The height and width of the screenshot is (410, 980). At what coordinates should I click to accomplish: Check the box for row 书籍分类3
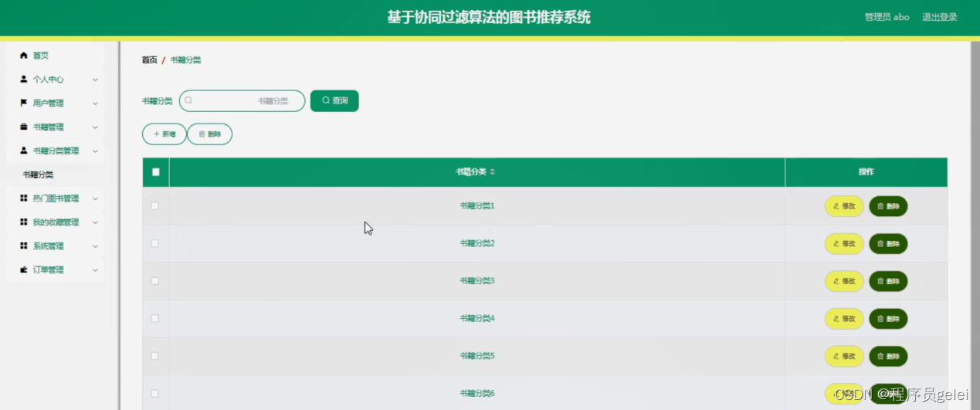point(155,281)
